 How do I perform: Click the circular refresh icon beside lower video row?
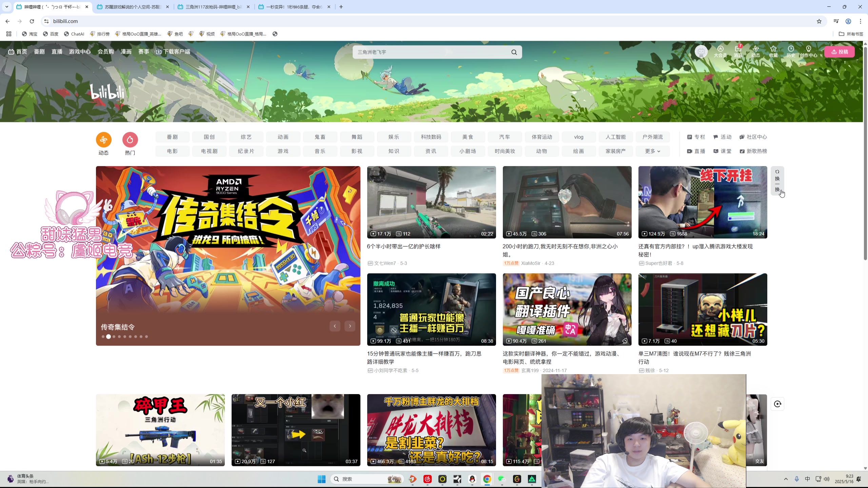click(x=777, y=404)
